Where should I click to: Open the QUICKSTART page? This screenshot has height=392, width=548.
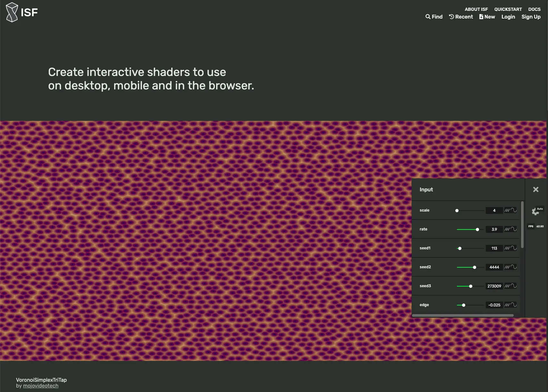pos(508,9)
